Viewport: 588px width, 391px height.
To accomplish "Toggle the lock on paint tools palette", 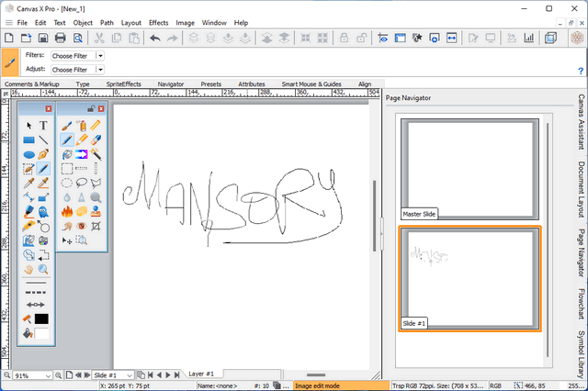I will (x=90, y=108).
